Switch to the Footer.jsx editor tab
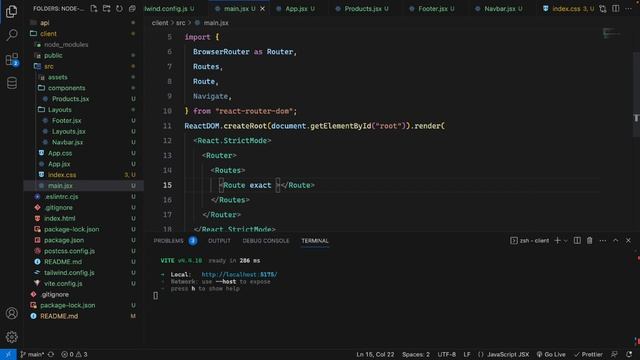 point(433,9)
